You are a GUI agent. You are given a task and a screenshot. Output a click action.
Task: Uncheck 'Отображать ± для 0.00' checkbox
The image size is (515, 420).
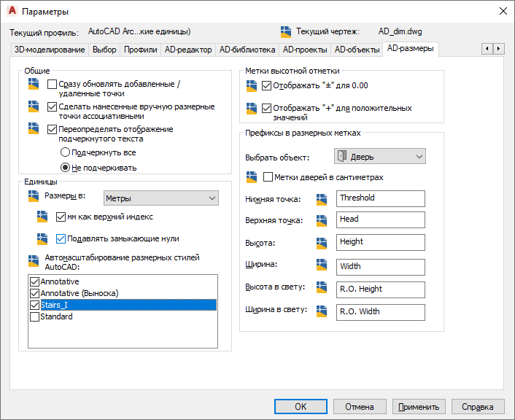266,86
